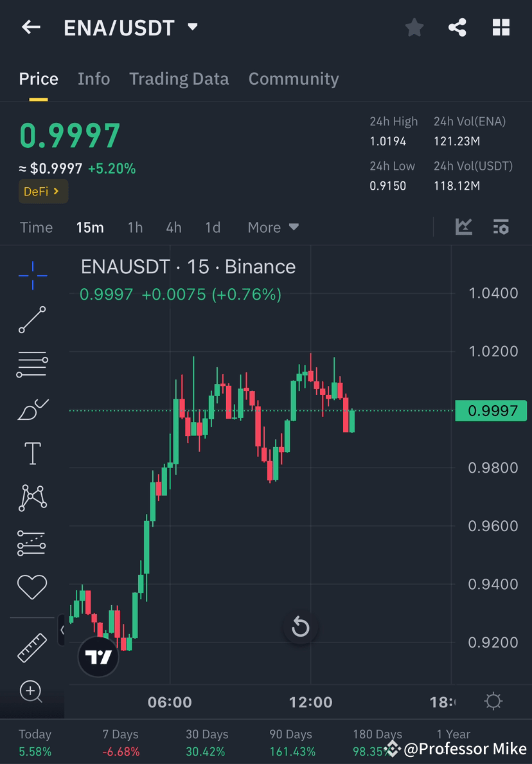Open chart display settings gear icon

[x=501, y=226]
